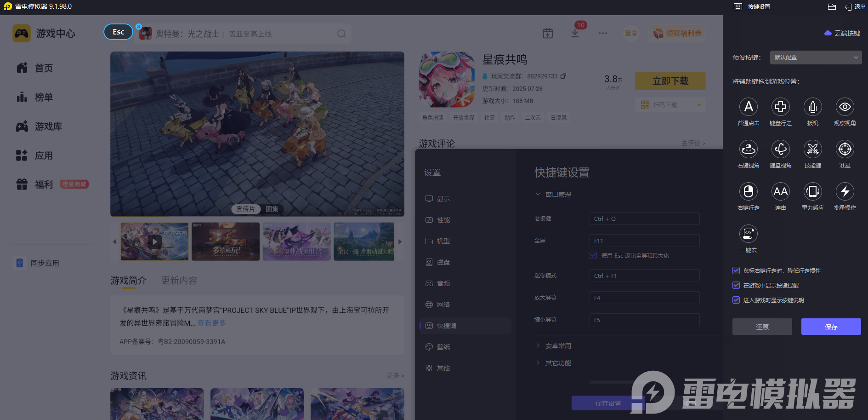Copy the player group number 882929733

point(563,76)
